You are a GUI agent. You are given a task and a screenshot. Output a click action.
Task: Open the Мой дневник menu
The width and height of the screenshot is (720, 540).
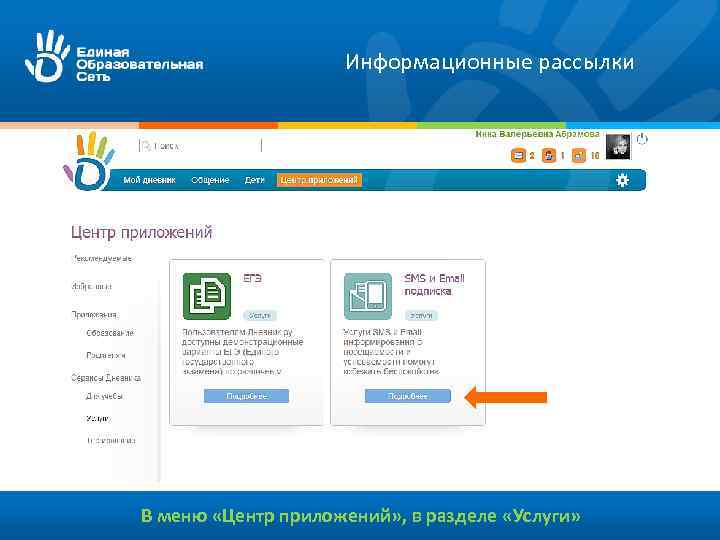(149, 180)
